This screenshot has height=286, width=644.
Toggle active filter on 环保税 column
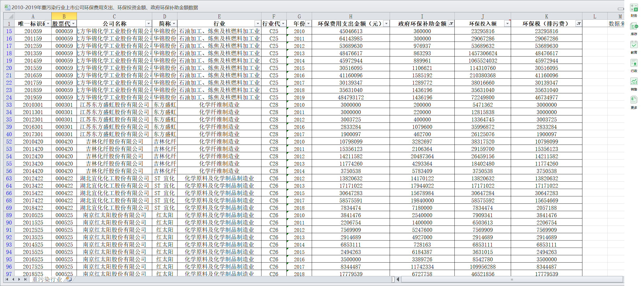pyautogui.click(x=579, y=24)
